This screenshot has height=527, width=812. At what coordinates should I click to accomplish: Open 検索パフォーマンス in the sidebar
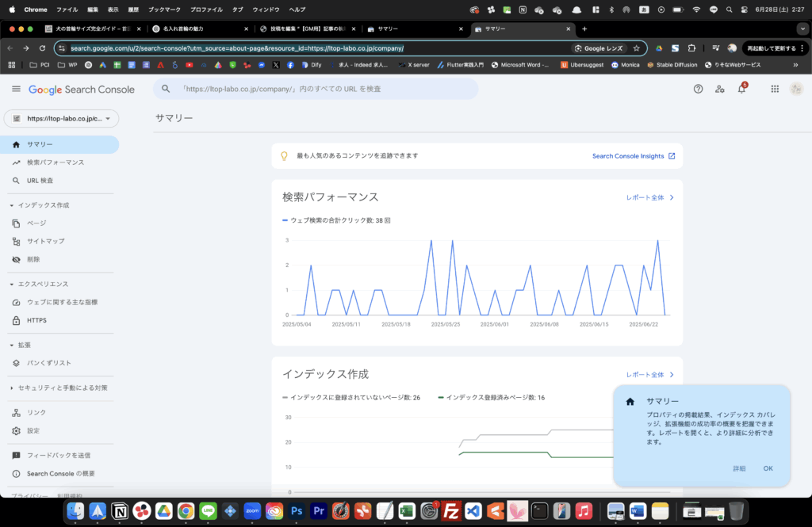click(55, 162)
